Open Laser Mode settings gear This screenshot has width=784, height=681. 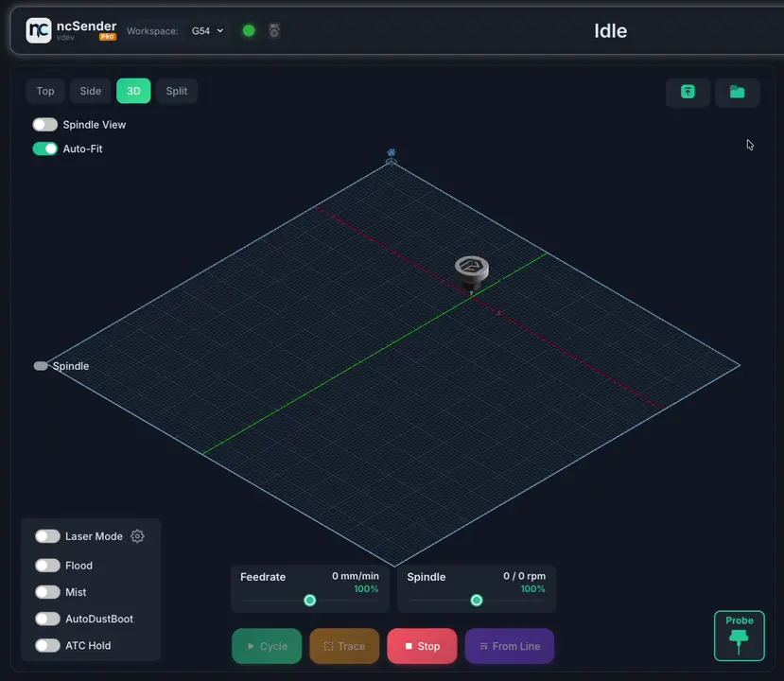tap(137, 536)
